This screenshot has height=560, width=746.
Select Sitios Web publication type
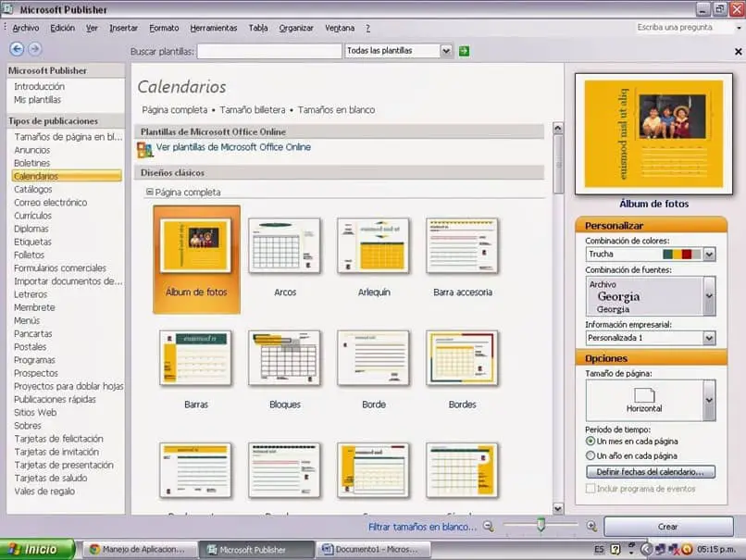click(35, 413)
